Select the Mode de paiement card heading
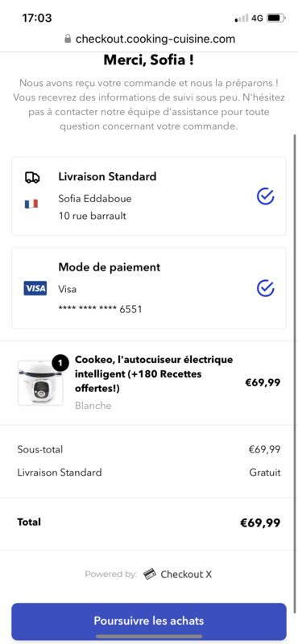Image resolution: width=298 pixels, height=644 pixels. tap(110, 267)
